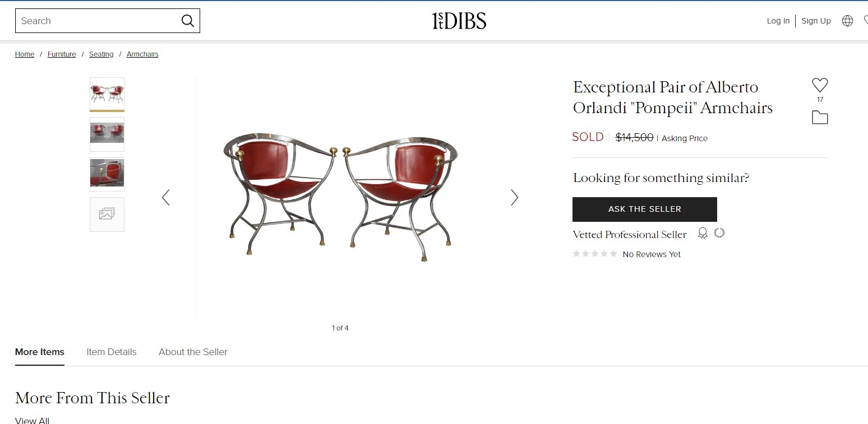Switch to About the Seller tab
This screenshot has height=424, width=868.
193,352
